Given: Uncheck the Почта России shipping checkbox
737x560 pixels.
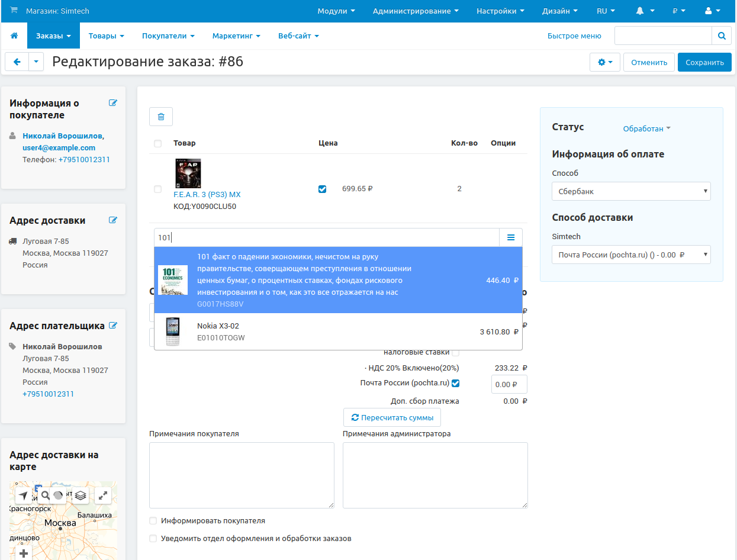Looking at the screenshot, I should pyautogui.click(x=455, y=383).
